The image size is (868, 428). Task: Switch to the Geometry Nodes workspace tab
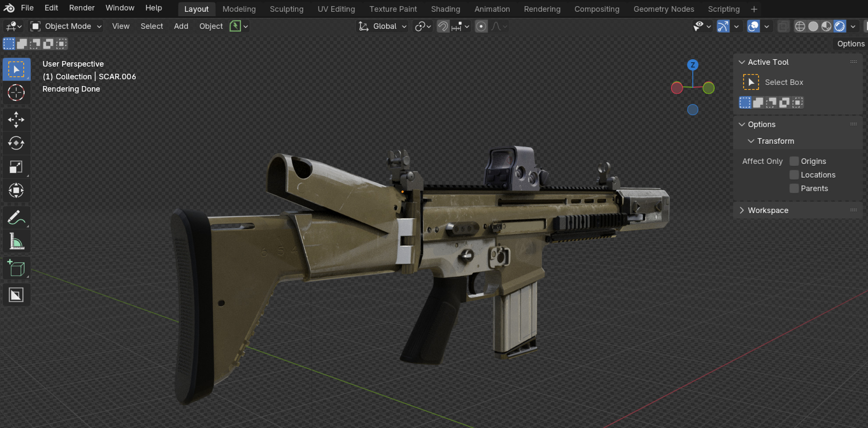(x=664, y=9)
